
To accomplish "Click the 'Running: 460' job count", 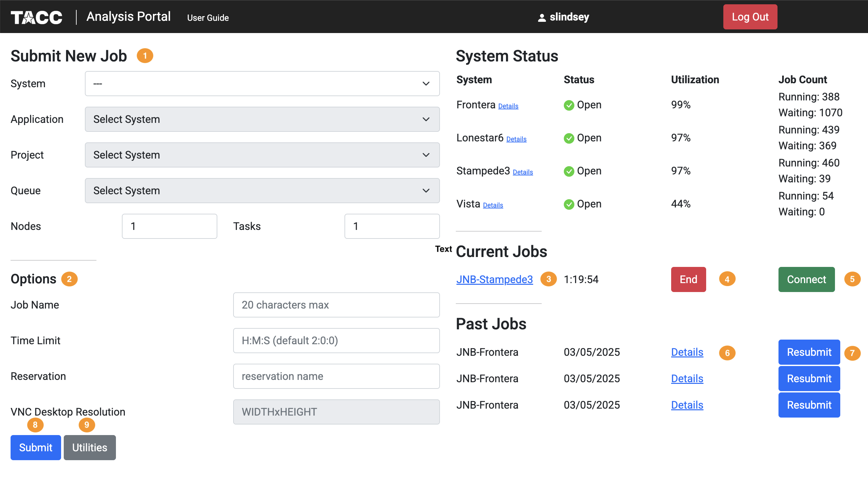I will click(809, 163).
